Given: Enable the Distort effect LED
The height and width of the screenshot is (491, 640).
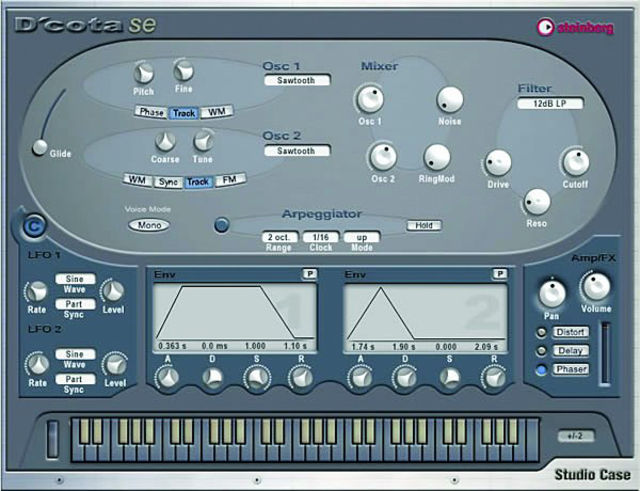Looking at the screenshot, I should click(x=541, y=333).
